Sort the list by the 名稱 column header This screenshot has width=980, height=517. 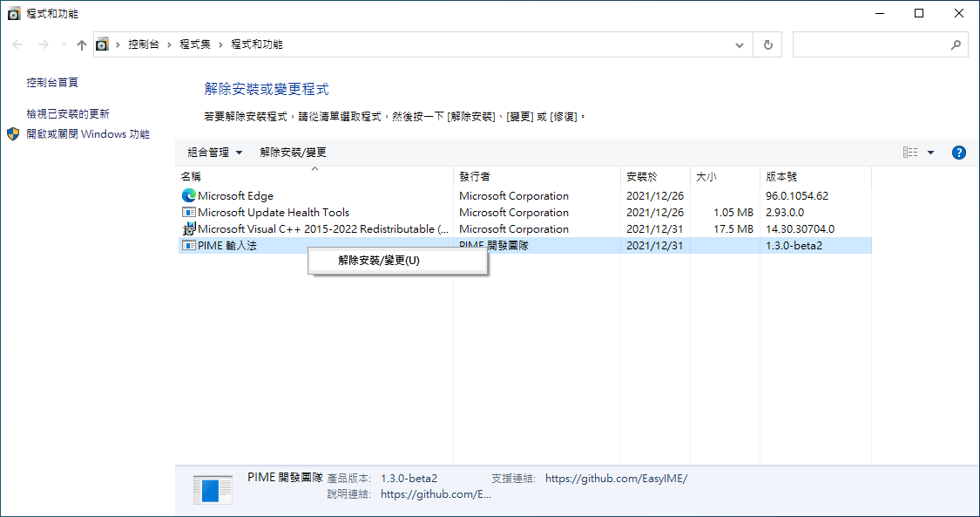[192, 176]
